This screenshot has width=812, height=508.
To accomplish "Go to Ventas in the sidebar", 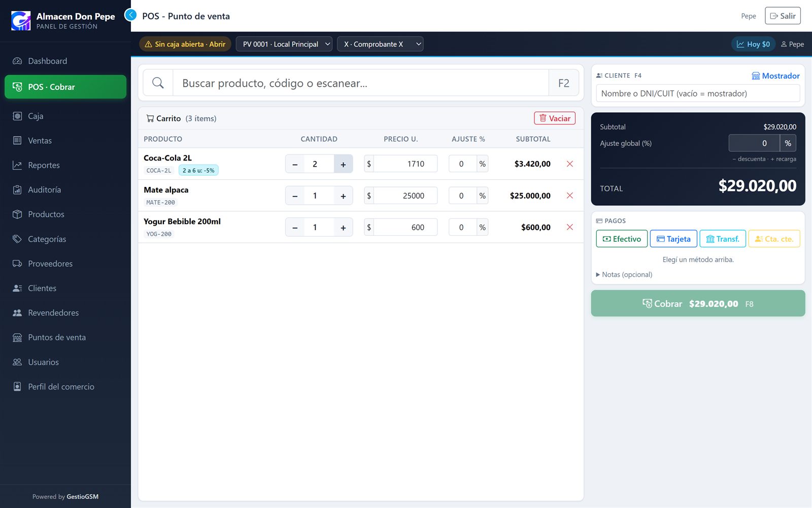I will pos(65,141).
